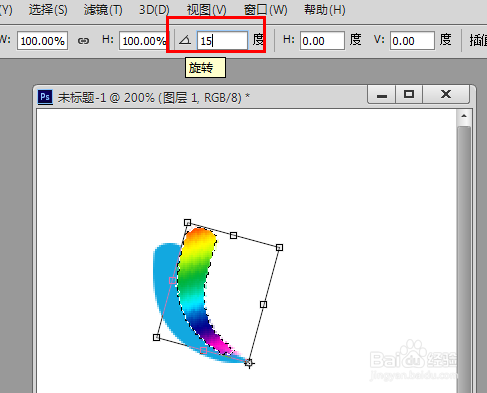The image size is (487, 393).
Task: Click the vertical scrollbar up arrow
Action: coord(464,116)
